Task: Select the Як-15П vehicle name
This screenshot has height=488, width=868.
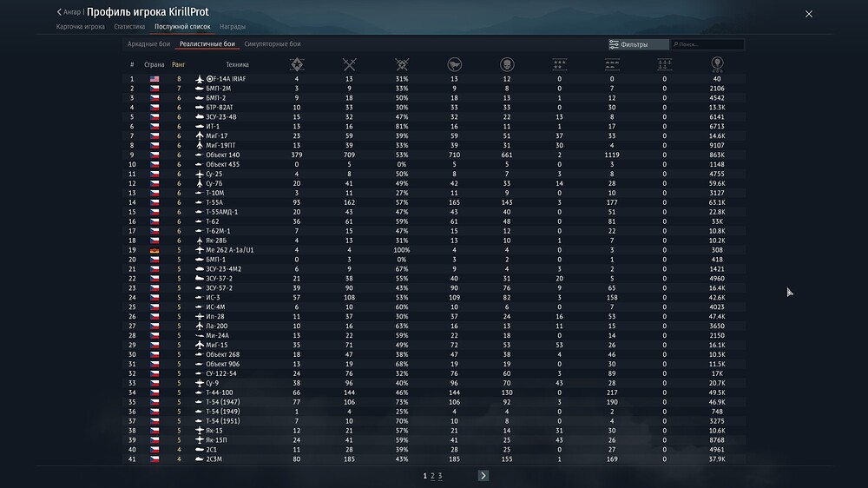Action: point(216,440)
